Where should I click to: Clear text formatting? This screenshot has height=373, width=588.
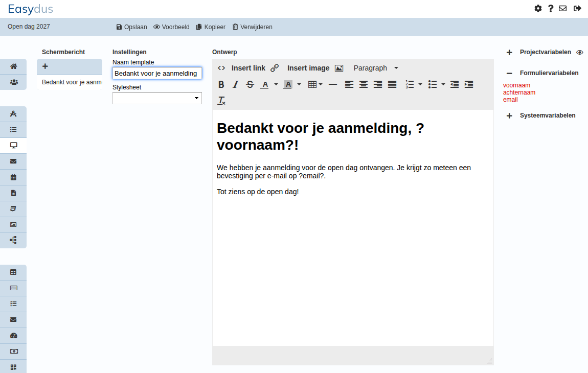click(221, 101)
